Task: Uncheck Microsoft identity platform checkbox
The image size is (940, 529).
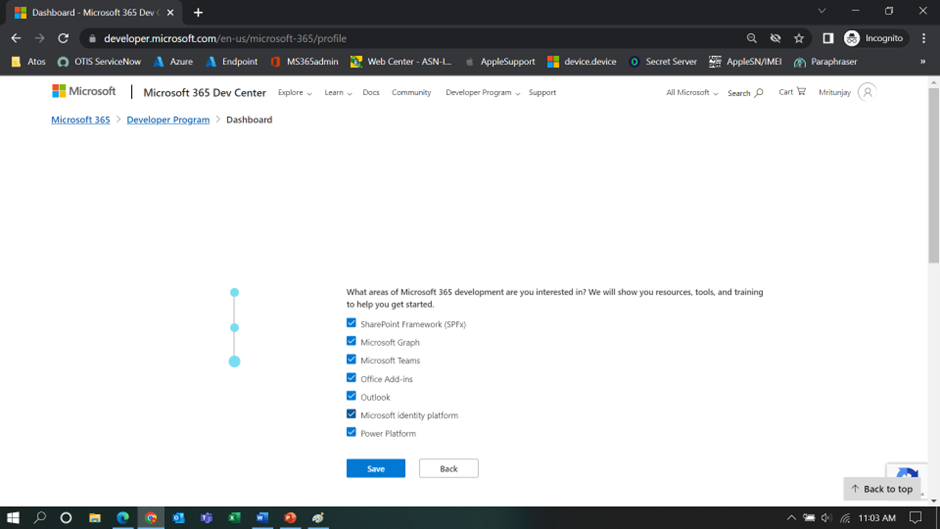Action: (x=351, y=414)
